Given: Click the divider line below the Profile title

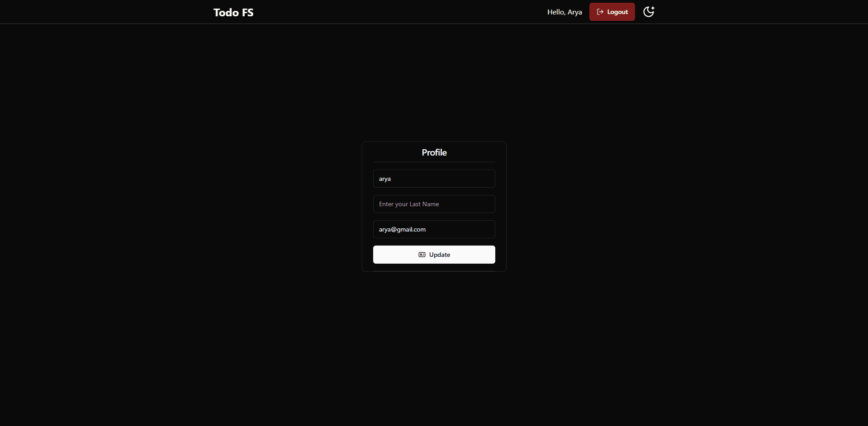Looking at the screenshot, I should 434,162.
